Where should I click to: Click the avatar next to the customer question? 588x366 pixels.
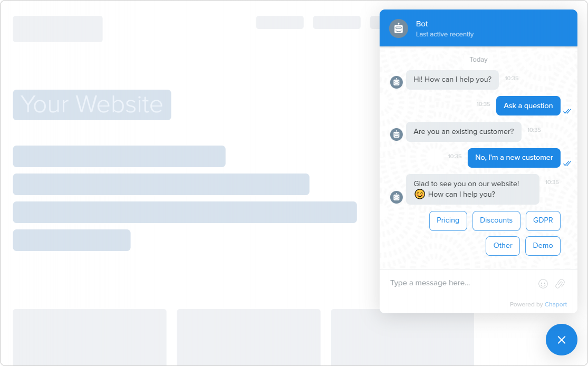pos(396,134)
